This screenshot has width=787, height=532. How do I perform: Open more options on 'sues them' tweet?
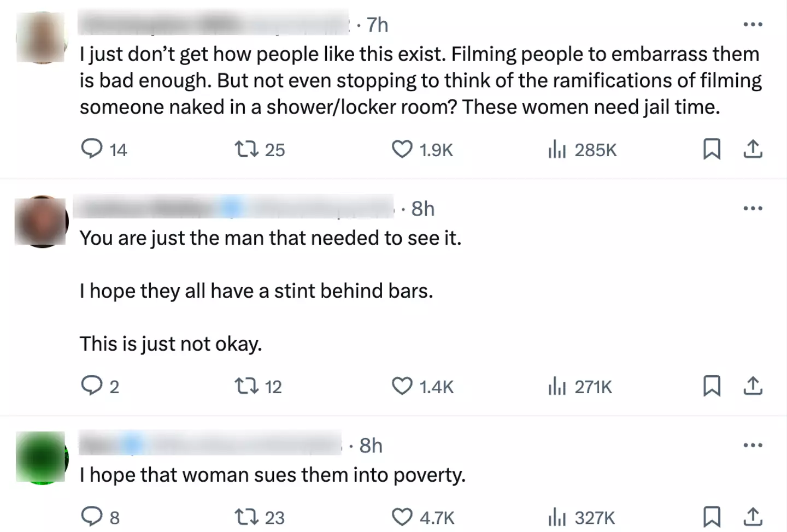(753, 445)
